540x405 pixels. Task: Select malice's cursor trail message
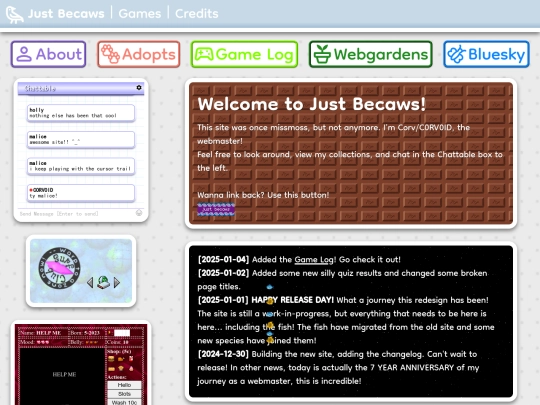coord(81,166)
